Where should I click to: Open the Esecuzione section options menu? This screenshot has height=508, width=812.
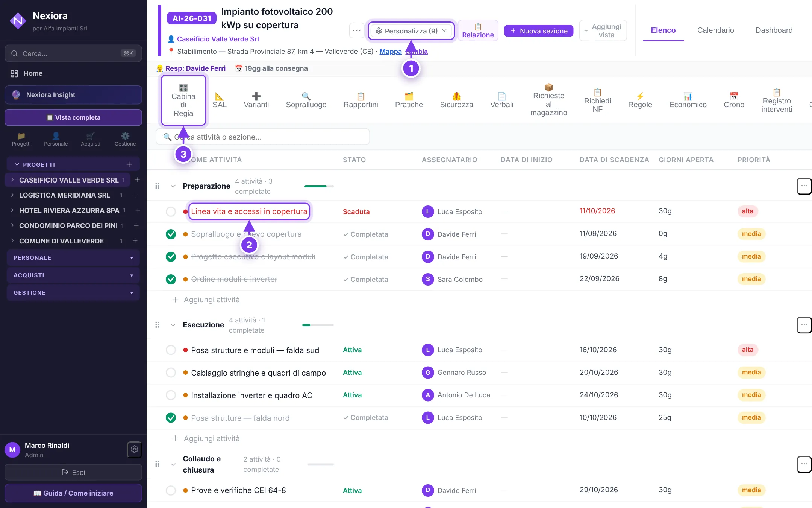click(x=804, y=325)
